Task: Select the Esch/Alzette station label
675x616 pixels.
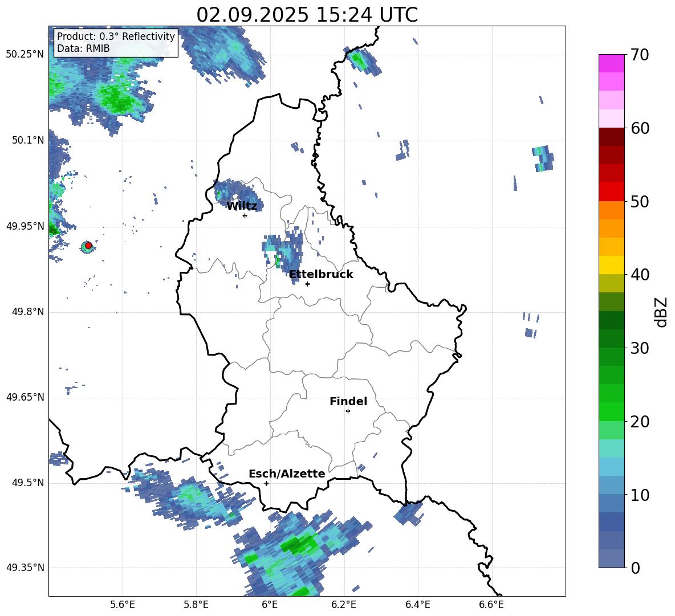Action: pos(287,474)
